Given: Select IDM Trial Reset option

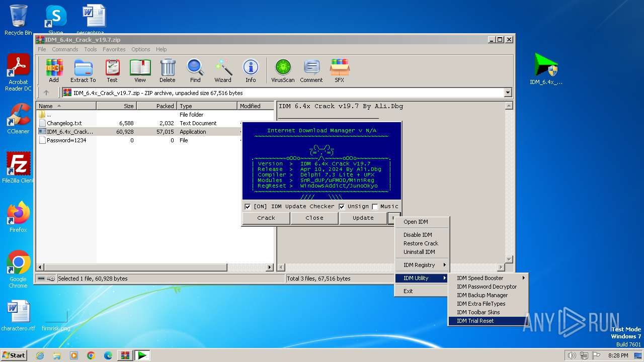Looking at the screenshot, I should [488, 321].
